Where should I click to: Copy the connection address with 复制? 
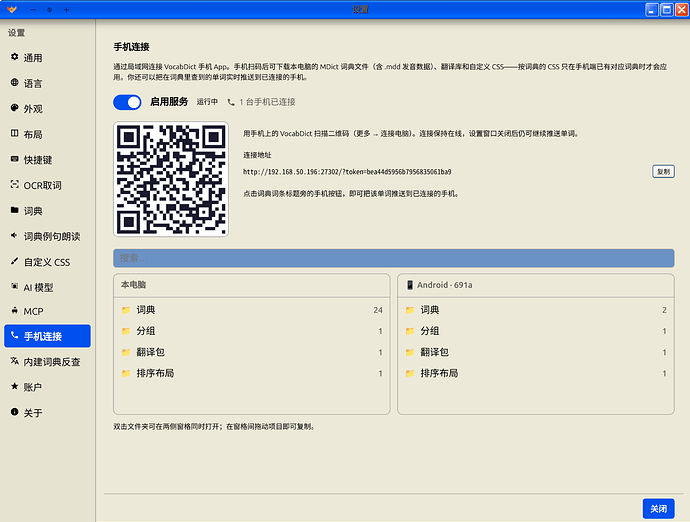[x=663, y=172]
